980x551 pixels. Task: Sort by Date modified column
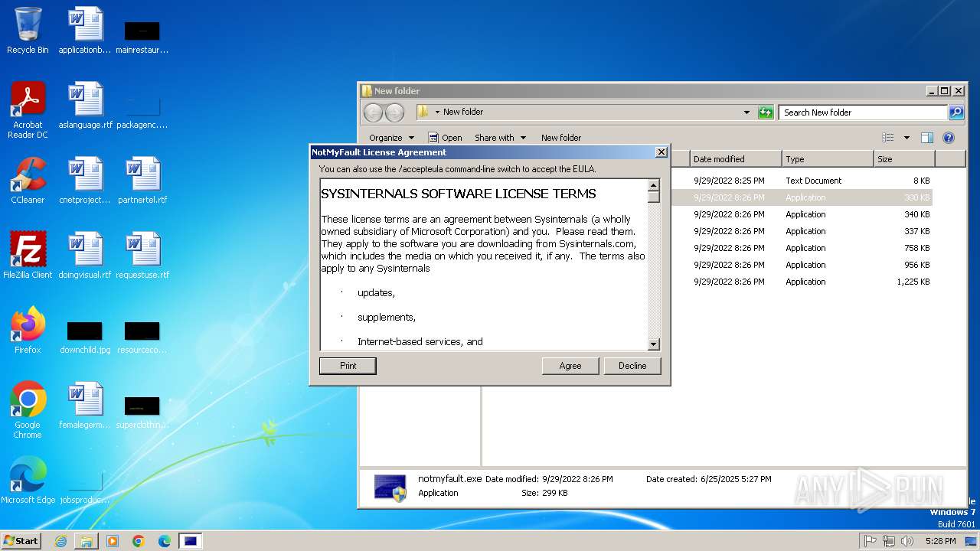click(x=735, y=159)
